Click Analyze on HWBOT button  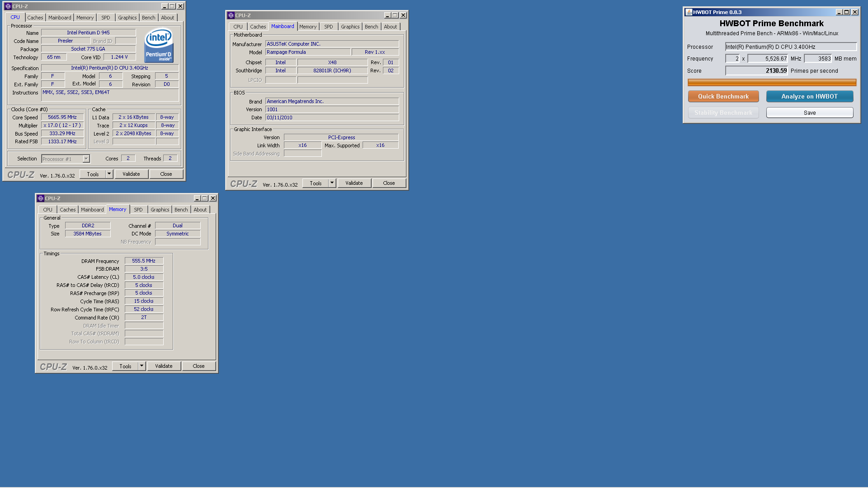[x=810, y=96]
